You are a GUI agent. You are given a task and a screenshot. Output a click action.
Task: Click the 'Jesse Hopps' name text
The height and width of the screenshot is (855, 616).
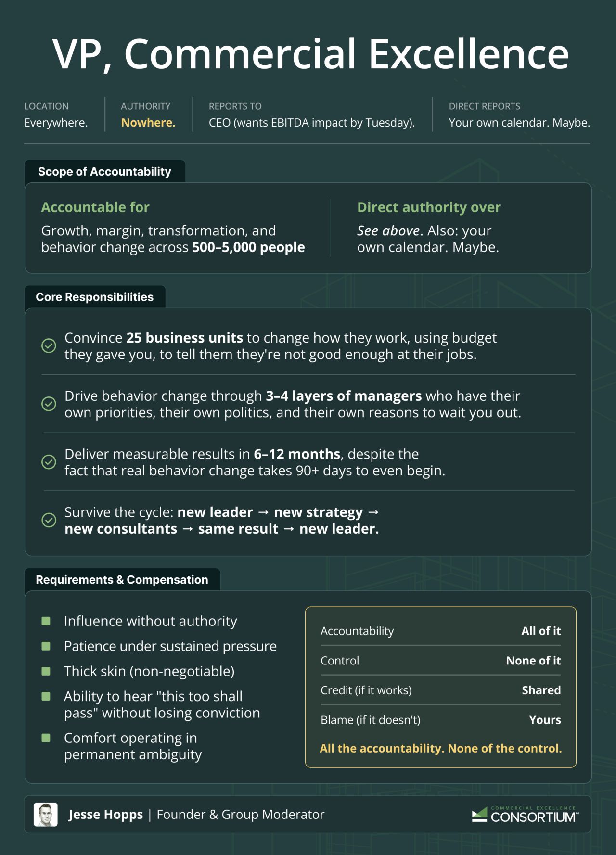(x=105, y=815)
